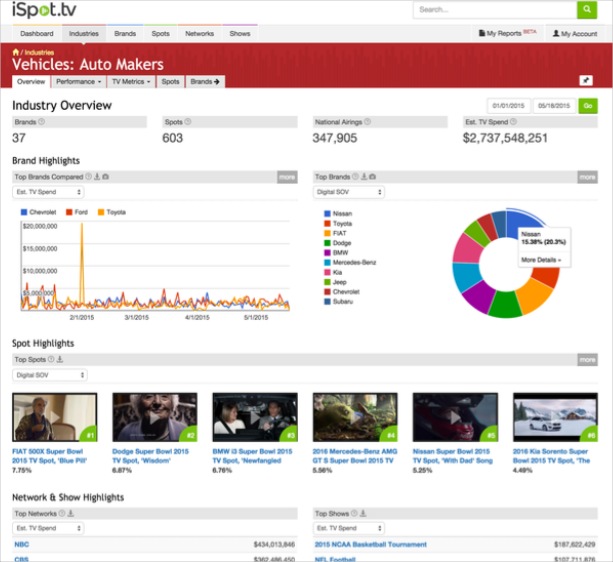The image size is (613, 562).
Task: Click help icon next to Top Networks
Action: point(62,513)
